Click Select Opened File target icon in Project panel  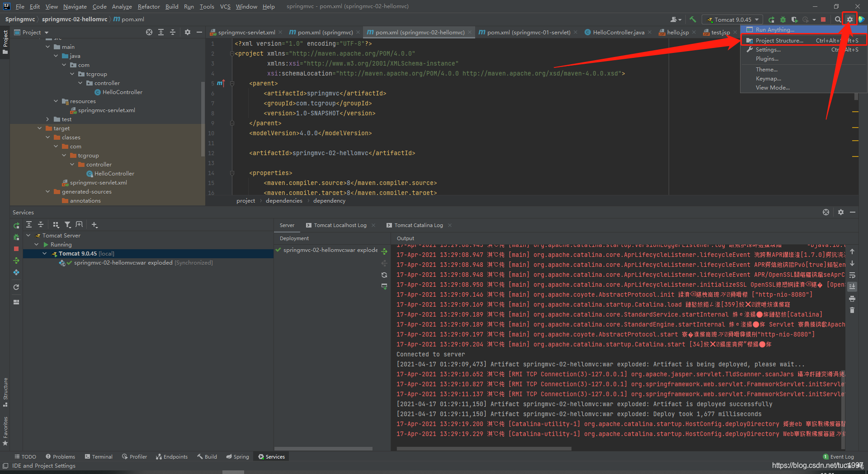pyautogui.click(x=149, y=32)
